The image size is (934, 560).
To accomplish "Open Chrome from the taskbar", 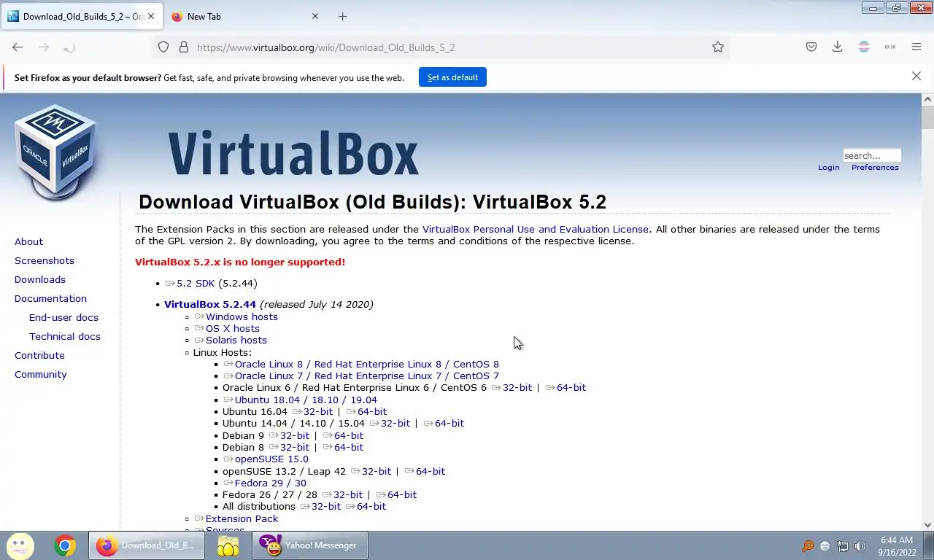I will coord(65,545).
